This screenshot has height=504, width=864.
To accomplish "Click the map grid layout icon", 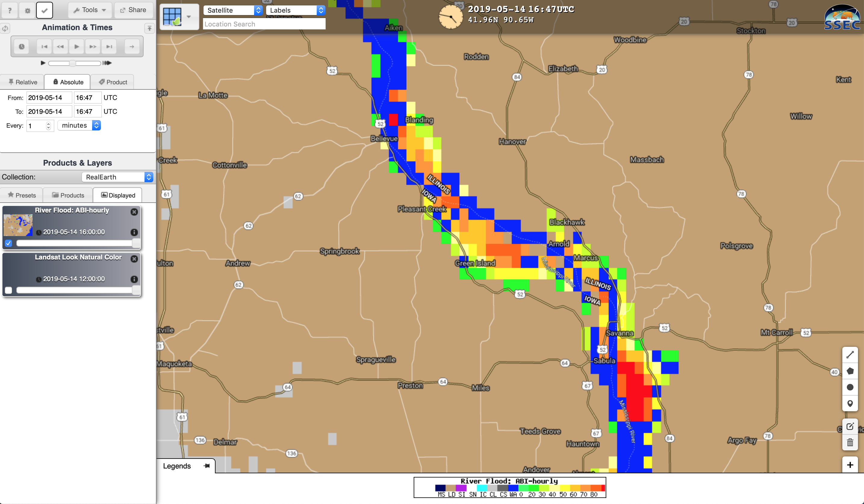I will point(172,17).
